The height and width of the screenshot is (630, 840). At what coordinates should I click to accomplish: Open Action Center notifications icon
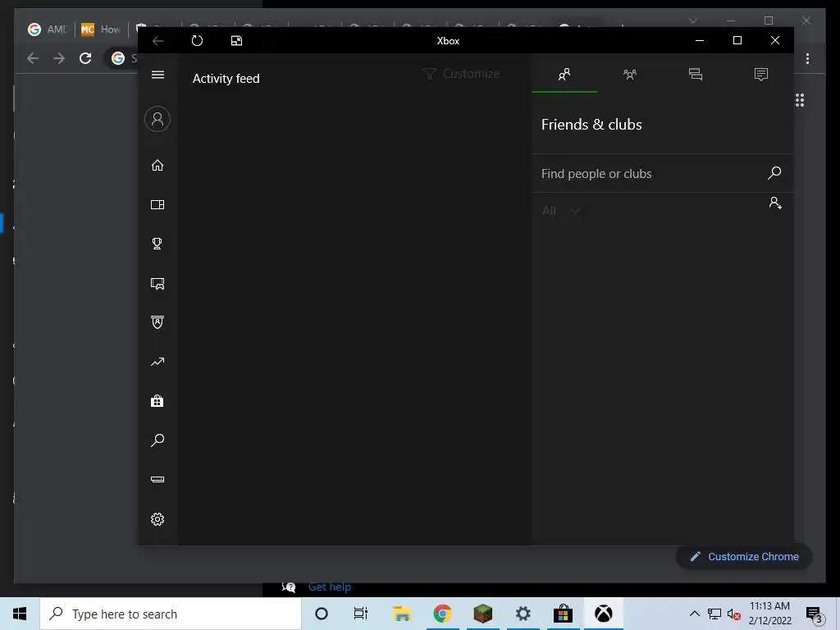tap(814, 614)
